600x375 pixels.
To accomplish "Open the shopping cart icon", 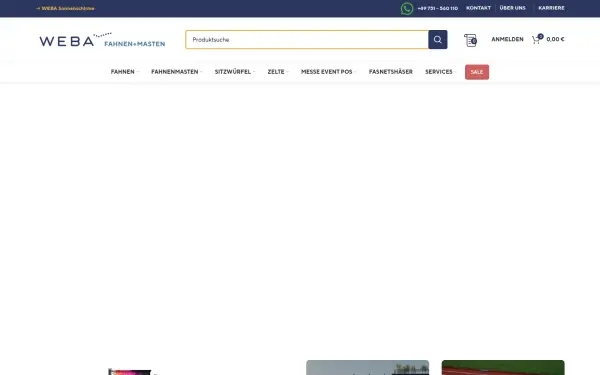I will (537, 39).
